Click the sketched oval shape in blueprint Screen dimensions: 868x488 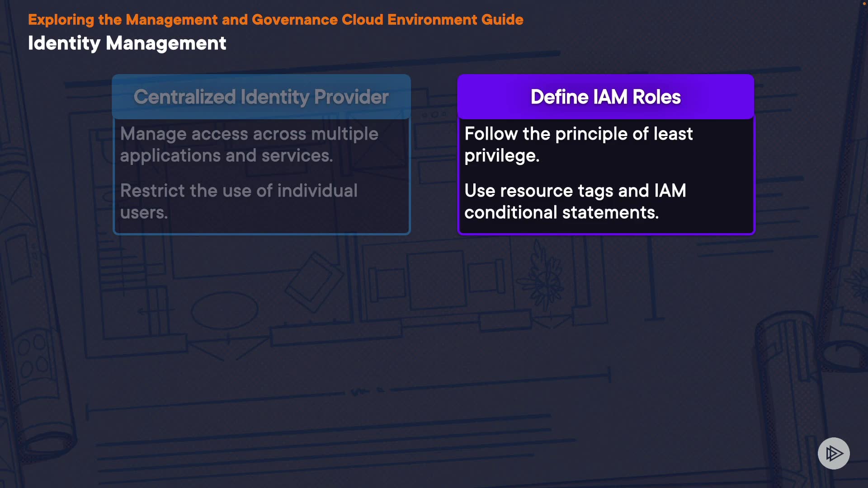[x=224, y=311]
